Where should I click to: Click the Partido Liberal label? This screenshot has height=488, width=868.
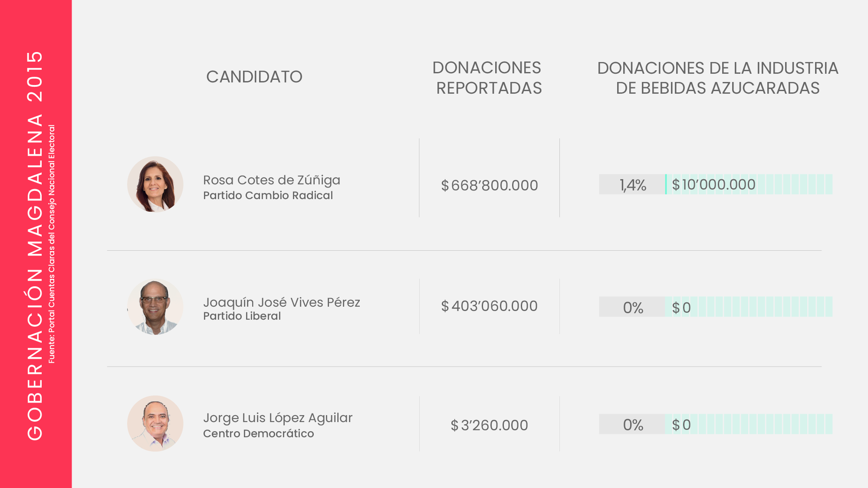point(242,316)
